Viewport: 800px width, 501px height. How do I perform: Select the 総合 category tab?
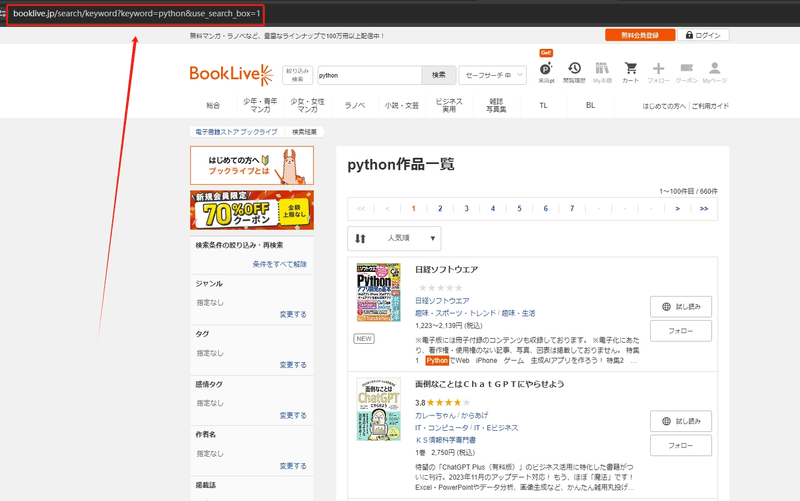pyautogui.click(x=213, y=106)
